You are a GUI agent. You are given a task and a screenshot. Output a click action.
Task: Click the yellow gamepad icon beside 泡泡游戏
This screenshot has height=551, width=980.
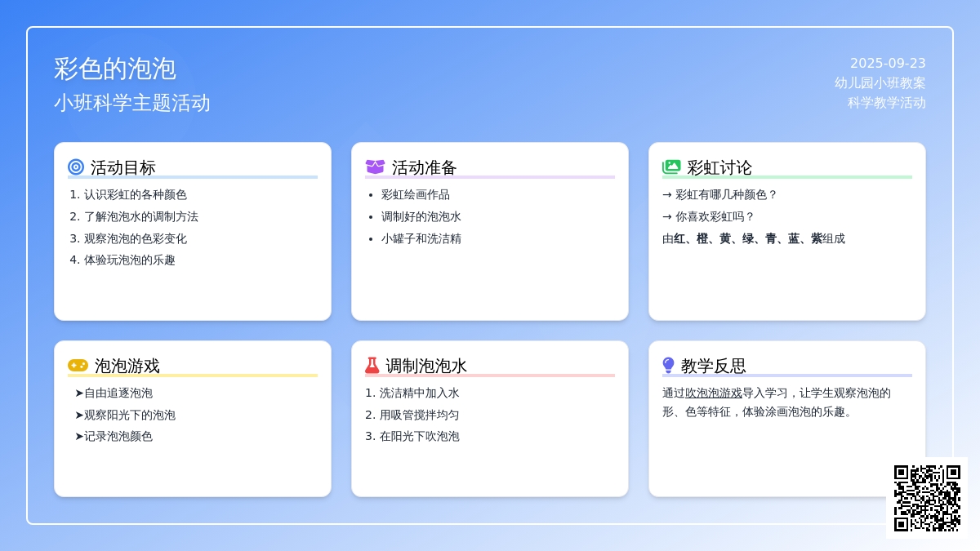78,366
